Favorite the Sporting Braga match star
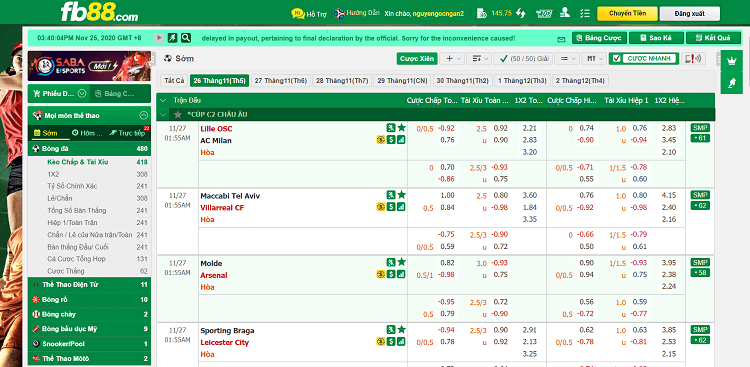 [x=401, y=329]
